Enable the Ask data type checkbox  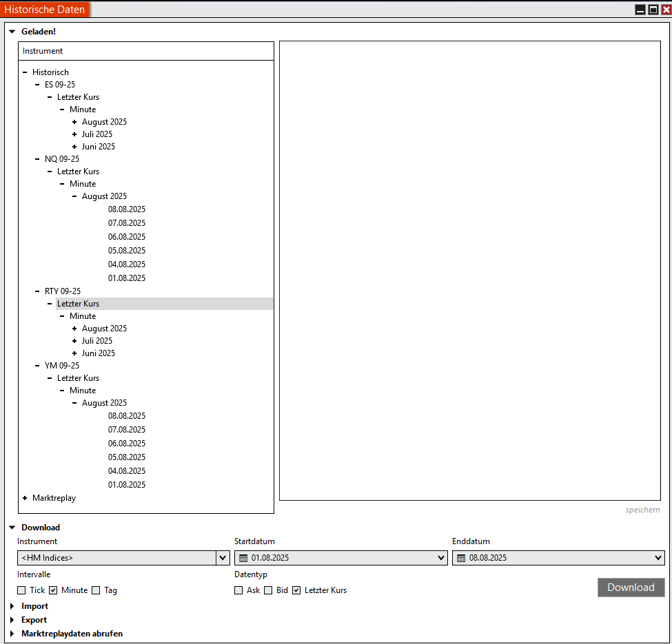click(x=238, y=590)
